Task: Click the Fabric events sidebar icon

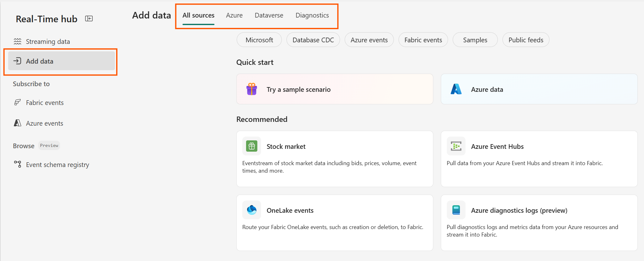Action: (x=18, y=102)
